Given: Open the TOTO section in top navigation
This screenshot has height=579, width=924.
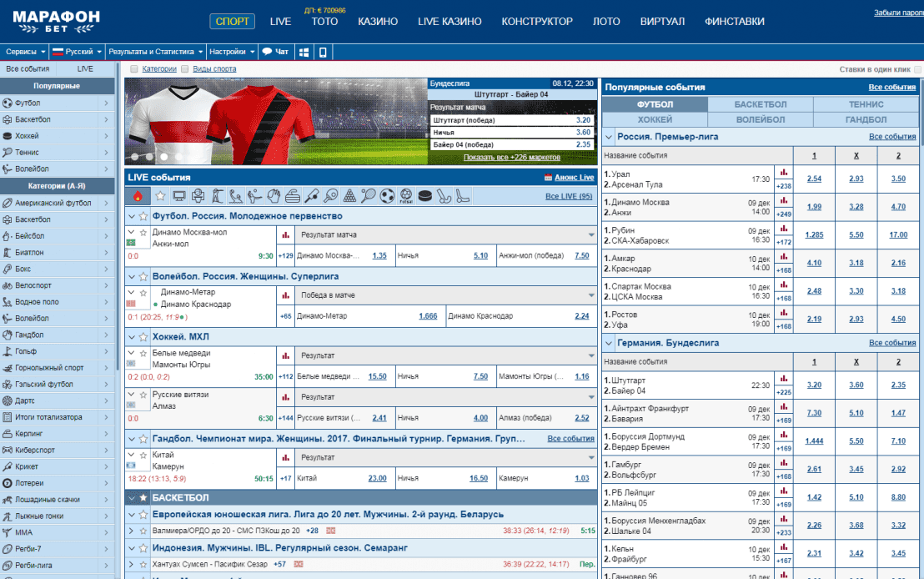Looking at the screenshot, I should [324, 21].
